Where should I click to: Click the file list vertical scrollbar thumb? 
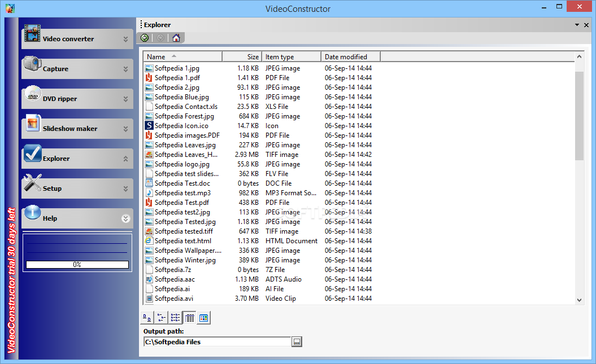point(579,116)
